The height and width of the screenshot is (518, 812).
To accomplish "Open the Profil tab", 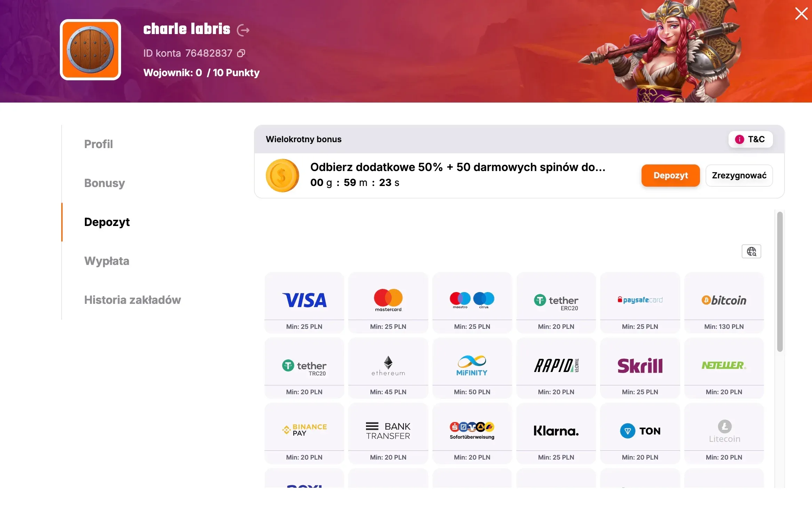I will click(98, 144).
